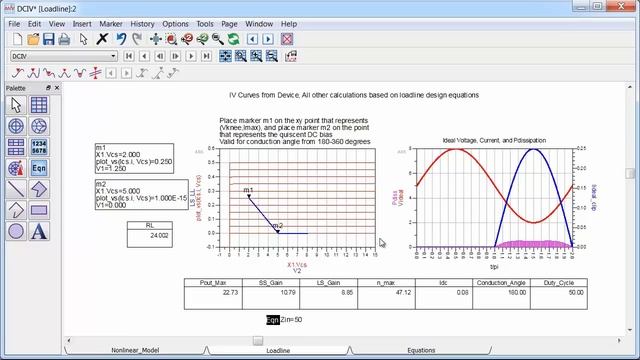Step forward with right triangle button
This screenshot has width=640, height=360.
[x=191, y=56]
